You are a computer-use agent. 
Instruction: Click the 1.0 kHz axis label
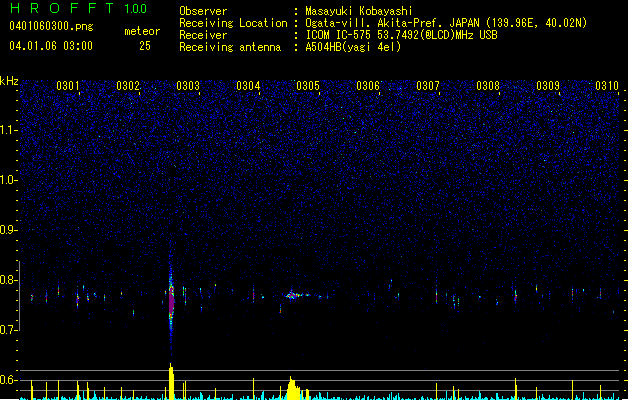tap(8, 180)
